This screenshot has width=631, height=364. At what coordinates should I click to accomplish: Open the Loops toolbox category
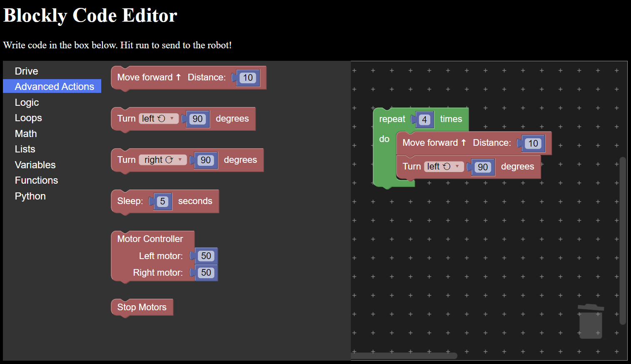coord(28,118)
